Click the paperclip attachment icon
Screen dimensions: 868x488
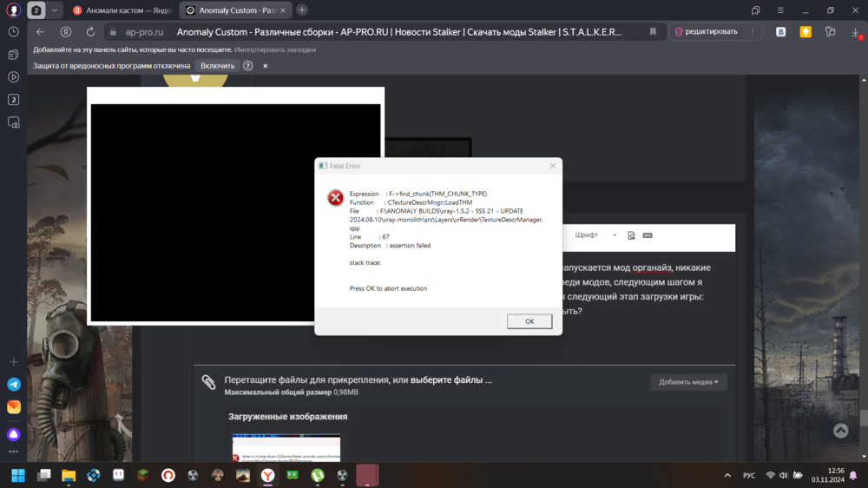pos(208,382)
